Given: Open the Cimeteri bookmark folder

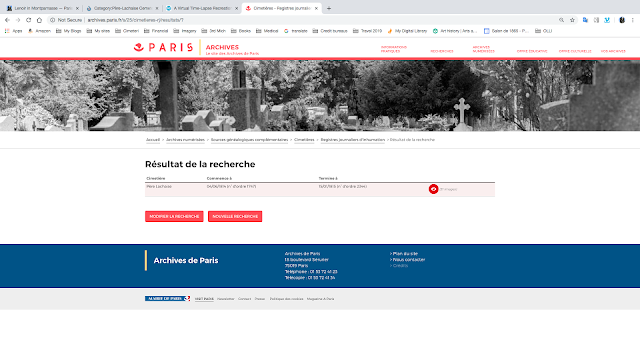Looking at the screenshot, I should click(x=127, y=31).
